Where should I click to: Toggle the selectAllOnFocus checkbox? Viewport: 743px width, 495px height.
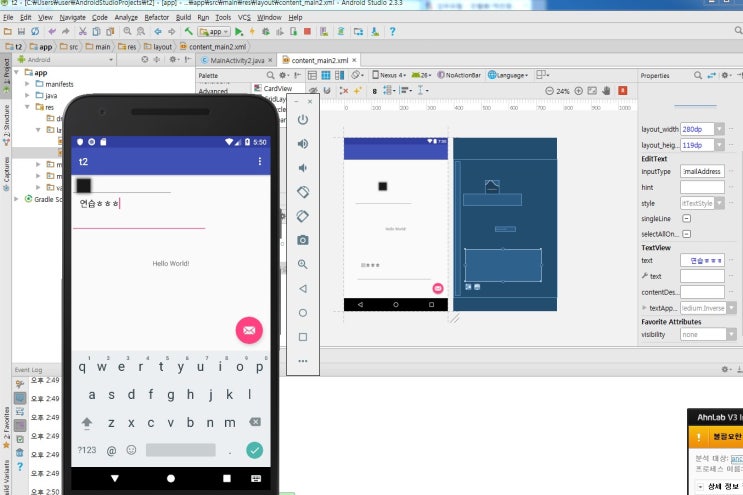(x=686, y=234)
